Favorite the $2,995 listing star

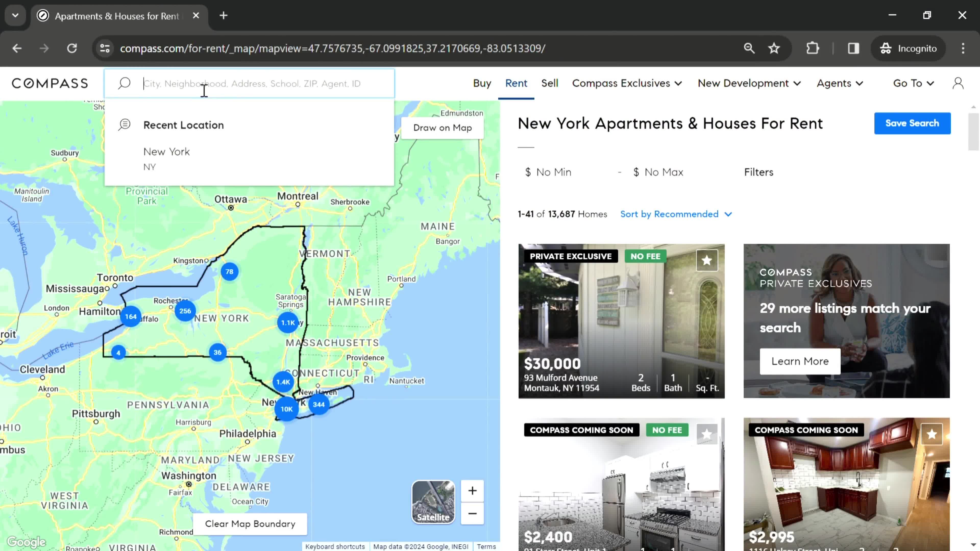[x=932, y=434]
